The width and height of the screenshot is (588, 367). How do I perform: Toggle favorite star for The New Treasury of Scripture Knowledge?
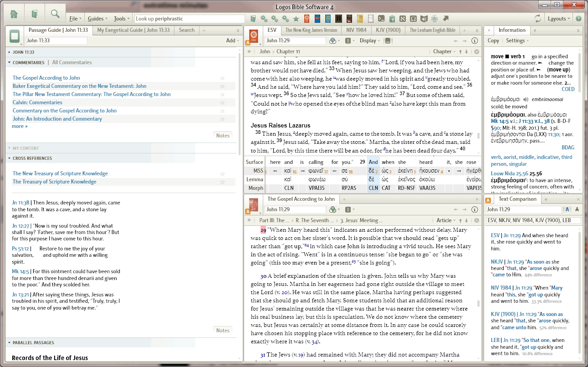pos(223,173)
